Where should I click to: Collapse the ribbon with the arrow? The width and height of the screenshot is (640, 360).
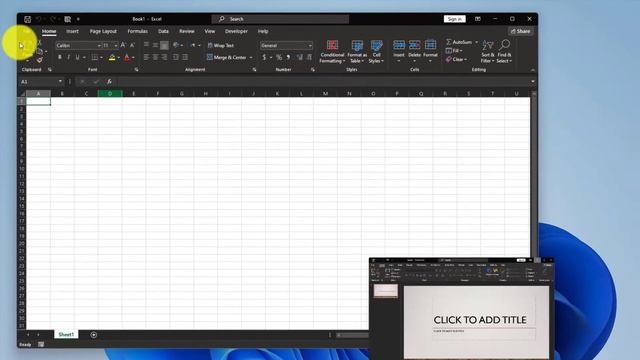pyautogui.click(x=532, y=70)
